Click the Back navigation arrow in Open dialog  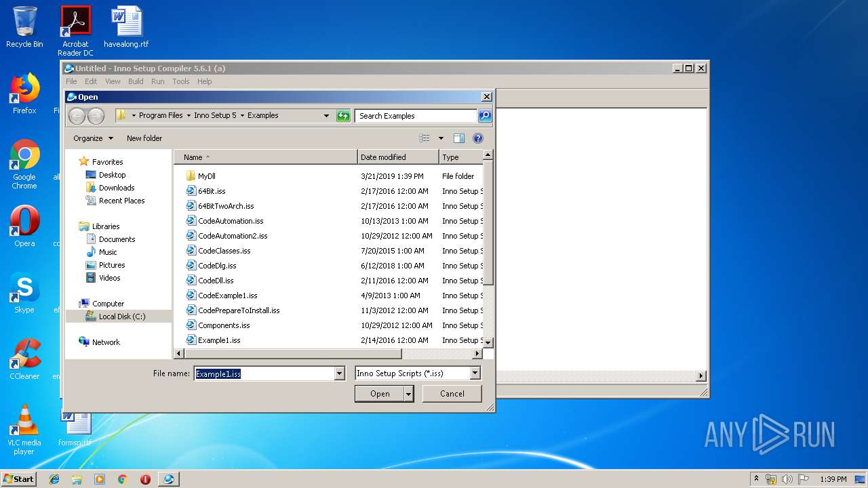click(x=77, y=116)
